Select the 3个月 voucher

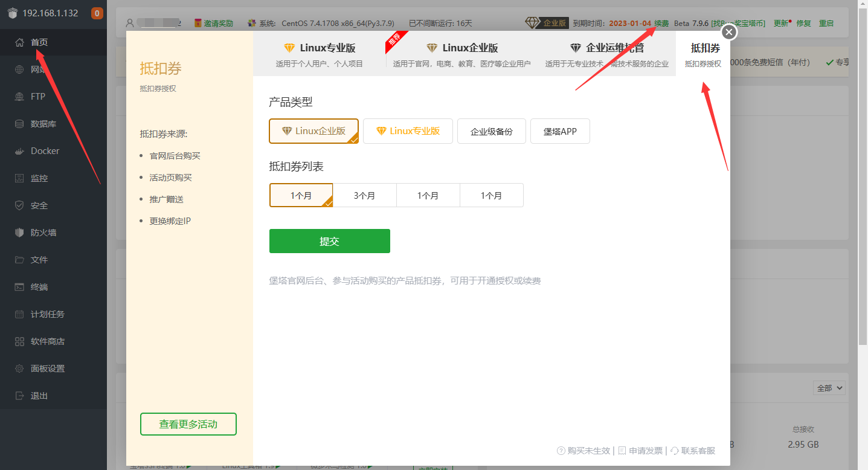(365, 195)
